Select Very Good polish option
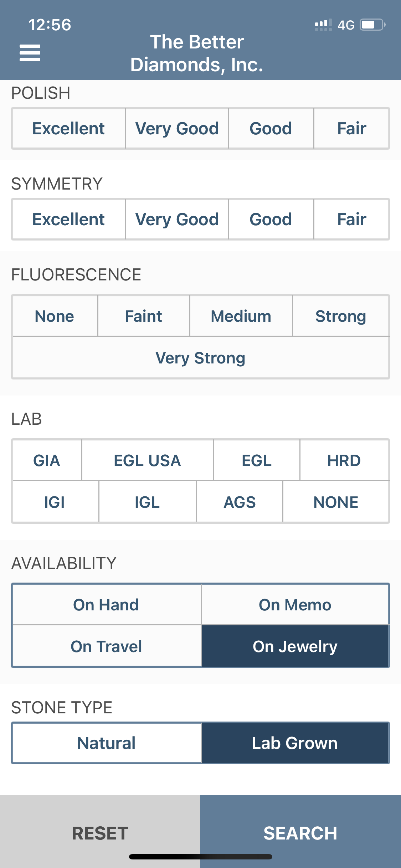The height and width of the screenshot is (868, 401). (177, 128)
